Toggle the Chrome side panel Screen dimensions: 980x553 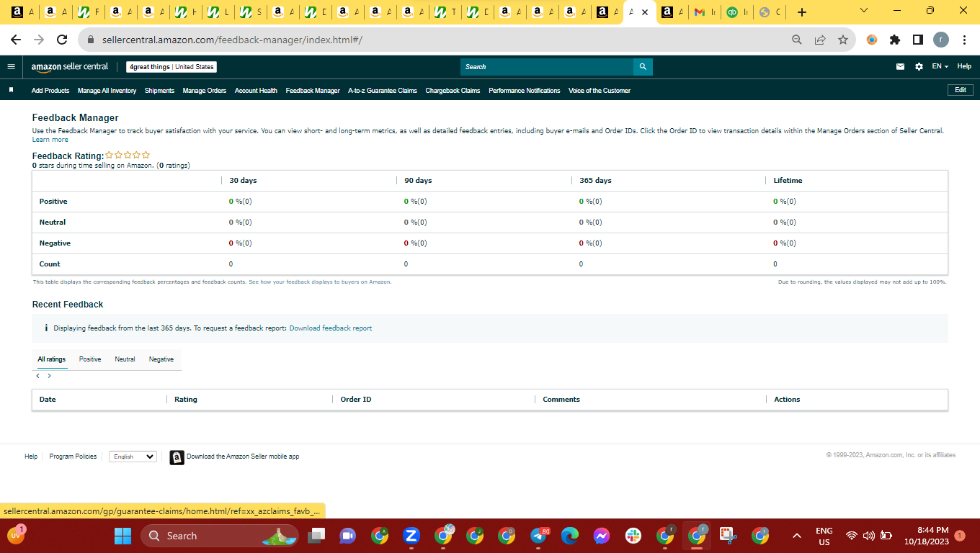click(917, 40)
